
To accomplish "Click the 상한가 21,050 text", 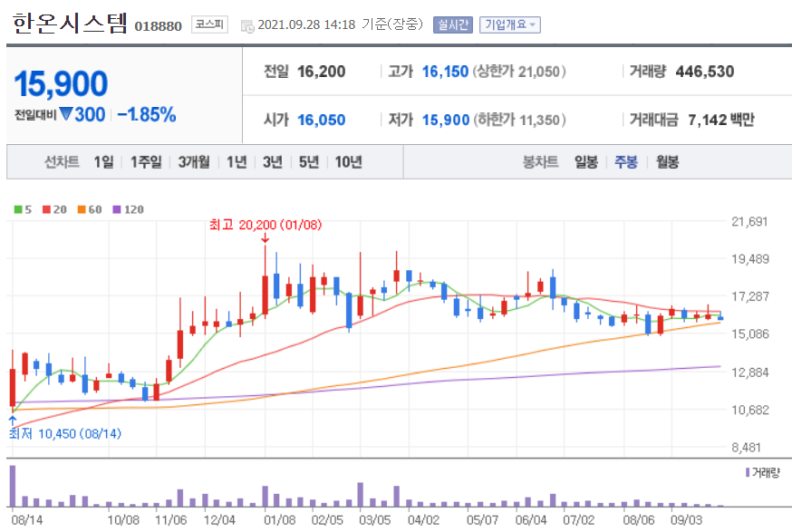I will pyautogui.click(x=519, y=72).
